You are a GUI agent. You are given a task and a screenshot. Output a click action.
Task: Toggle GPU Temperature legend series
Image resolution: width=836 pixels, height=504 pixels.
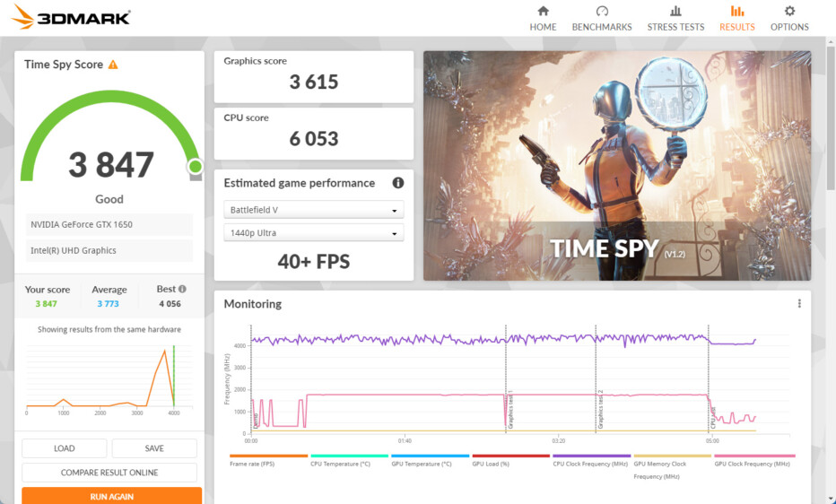click(x=431, y=460)
